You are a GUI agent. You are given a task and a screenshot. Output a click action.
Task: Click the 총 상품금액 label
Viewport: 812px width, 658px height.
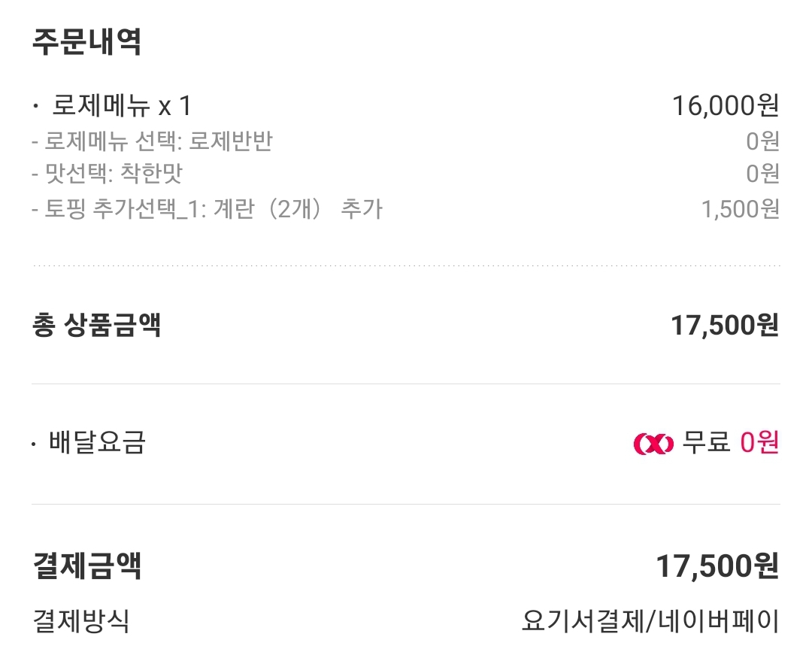[x=96, y=325]
